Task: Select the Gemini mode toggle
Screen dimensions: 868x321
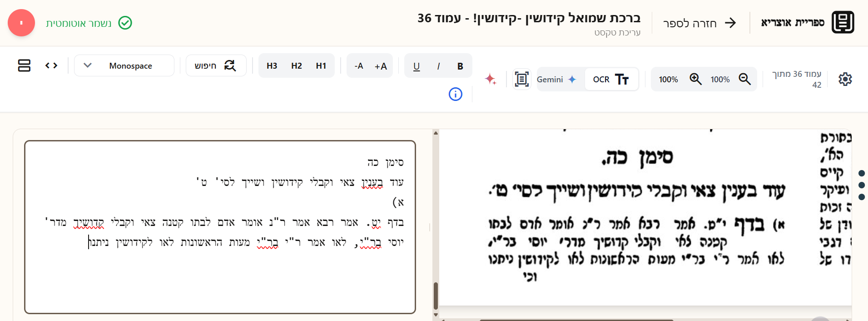Action: 557,79
